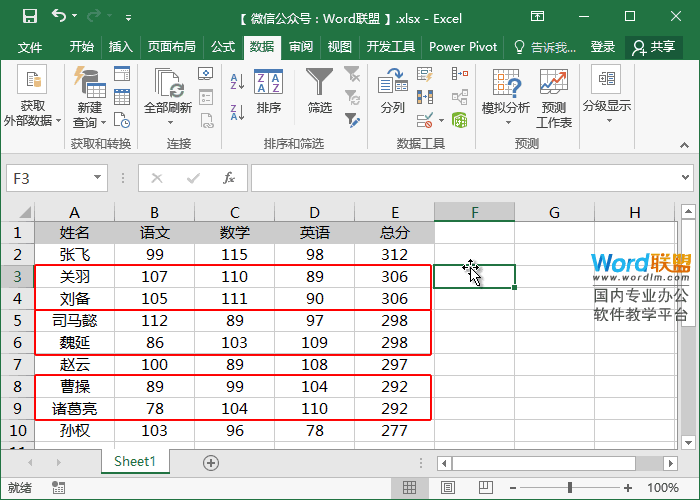Open the Sort (排序) dialog
The image size is (700, 500).
click(268, 90)
